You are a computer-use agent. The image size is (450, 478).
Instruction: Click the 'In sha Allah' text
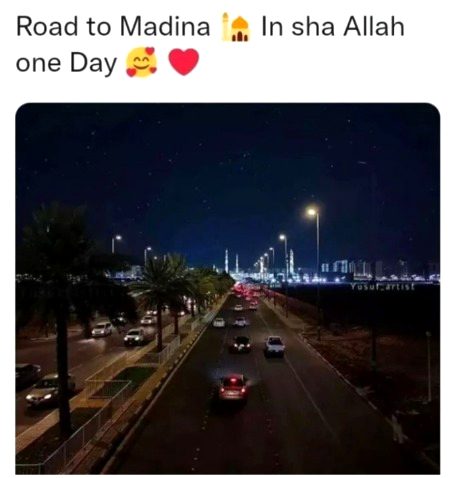point(333,27)
